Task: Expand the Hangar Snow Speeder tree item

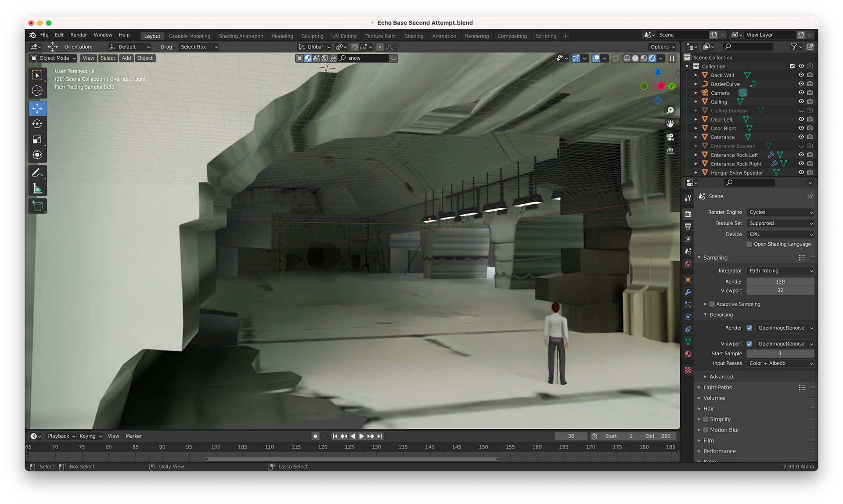Action: pyautogui.click(x=696, y=173)
